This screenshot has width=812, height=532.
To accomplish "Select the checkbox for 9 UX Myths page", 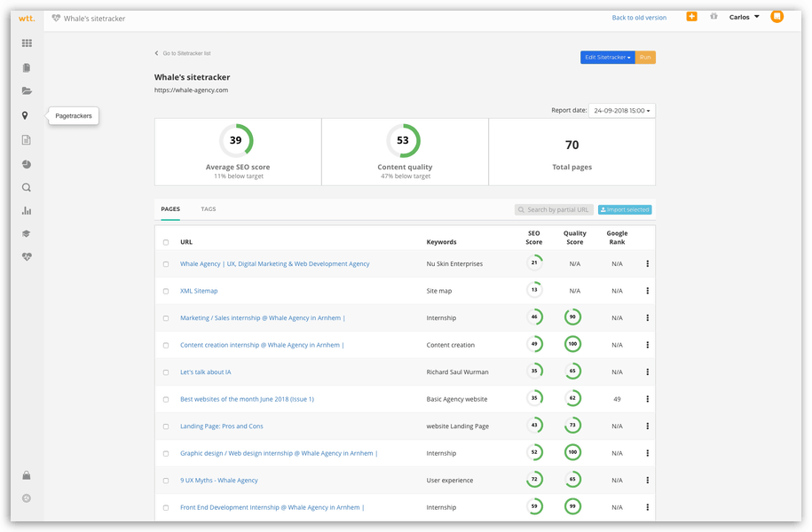I will click(x=165, y=480).
